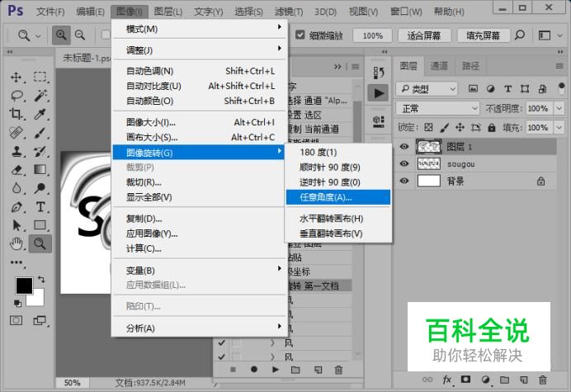Screen dimensions: 571x392
Task: Click the background color white swatch
Action: (38, 299)
